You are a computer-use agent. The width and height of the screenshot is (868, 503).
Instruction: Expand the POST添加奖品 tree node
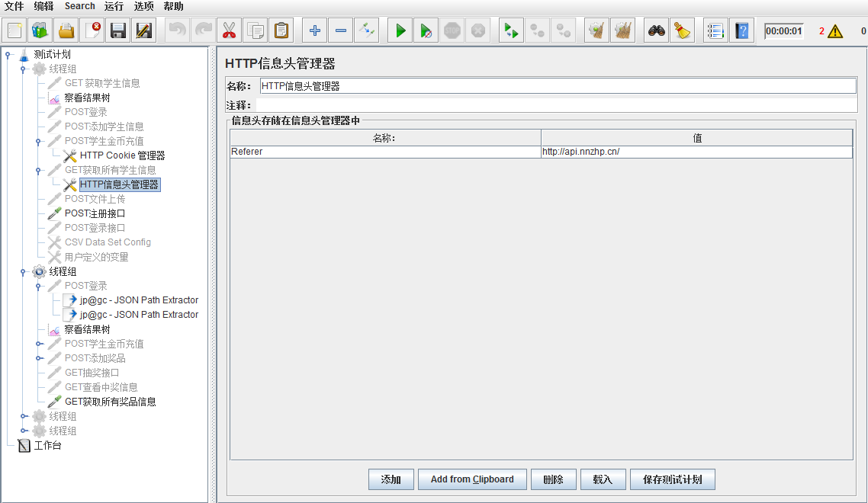(x=39, y=358)
